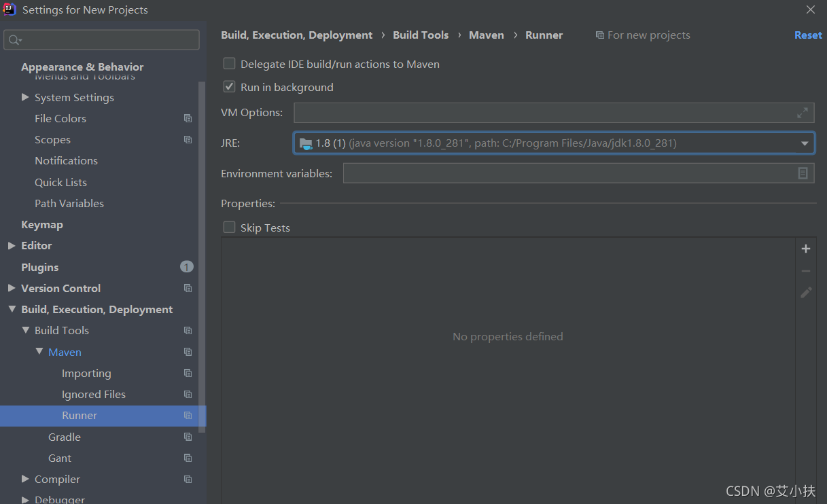
Task: Click the remove property minus icon
Action: tap(806, 271)
